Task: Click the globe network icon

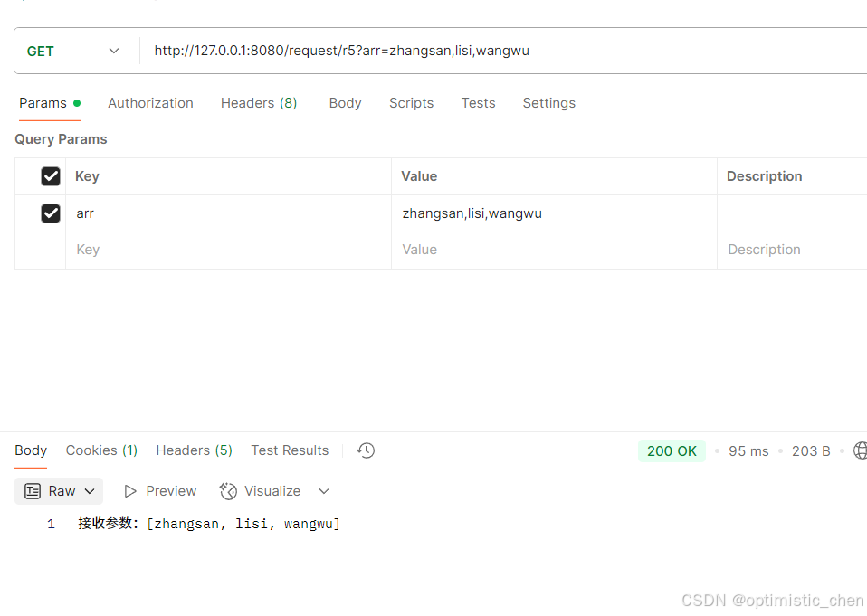Action: 861,450
